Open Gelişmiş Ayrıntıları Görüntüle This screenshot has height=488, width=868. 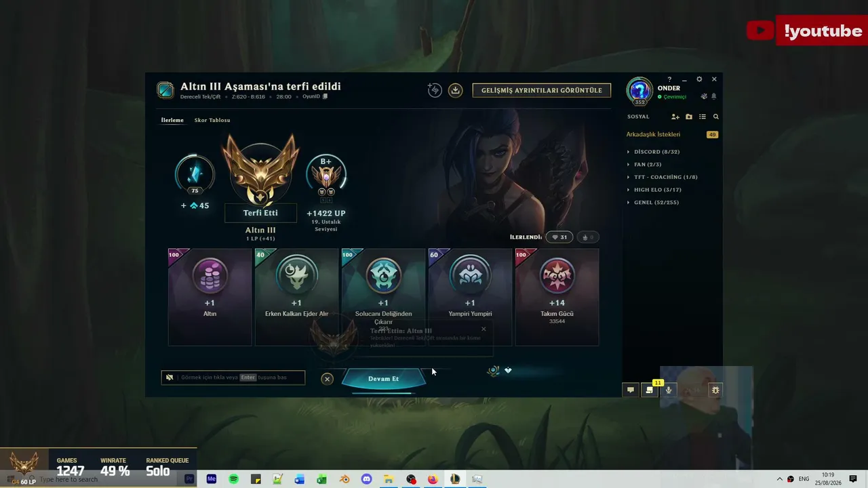click(542, 90)
